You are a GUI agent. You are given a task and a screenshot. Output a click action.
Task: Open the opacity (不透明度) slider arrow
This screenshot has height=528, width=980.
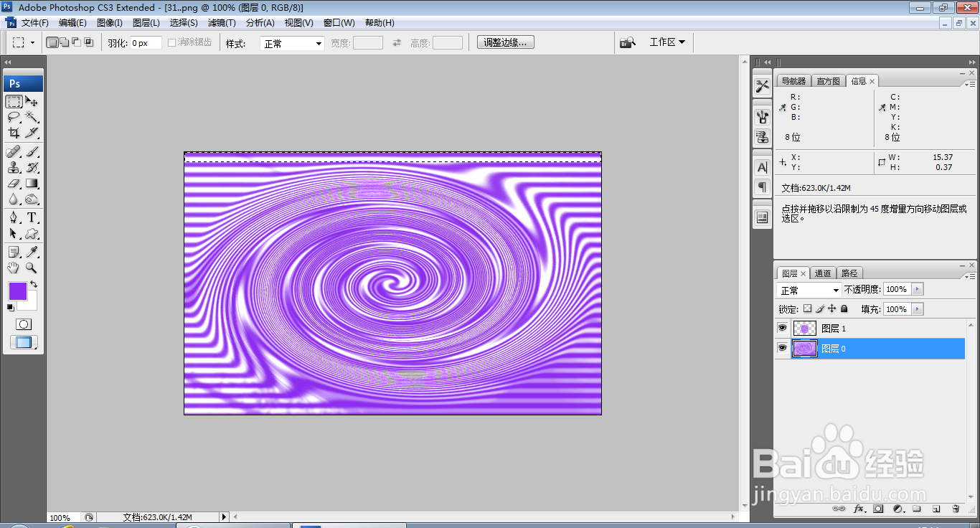pos(917,289)
